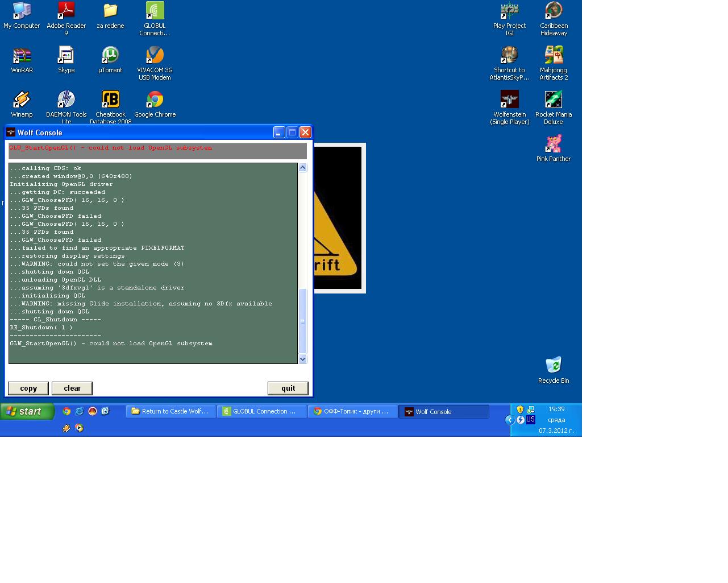Open the Rocket Mania Deluxe shortcut
Viewport: 728px width, 583px height.
click(x=553, y=100)
